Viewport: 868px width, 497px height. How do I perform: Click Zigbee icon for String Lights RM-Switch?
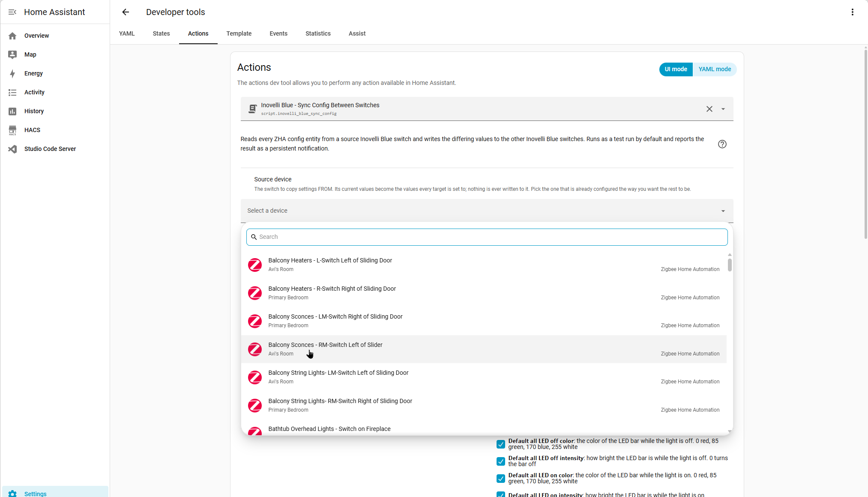[255, 406]
